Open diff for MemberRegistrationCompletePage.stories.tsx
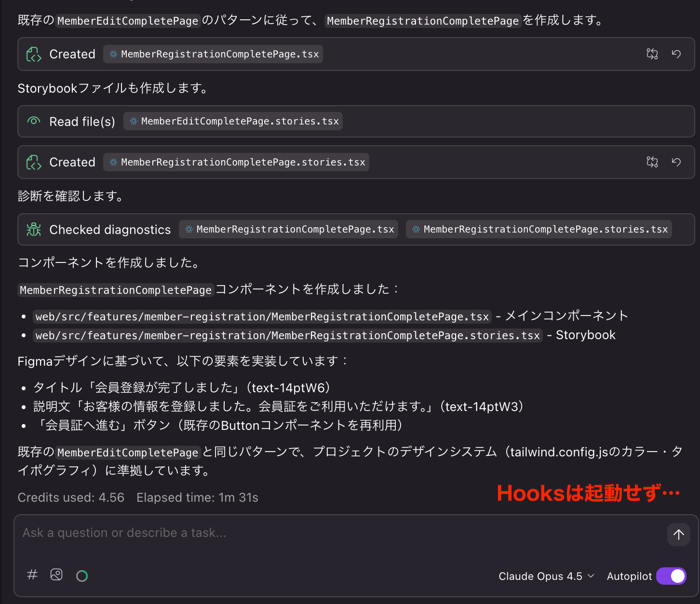Screen dimensions: 700x604 pyautogui.click(x=652, y=162)
